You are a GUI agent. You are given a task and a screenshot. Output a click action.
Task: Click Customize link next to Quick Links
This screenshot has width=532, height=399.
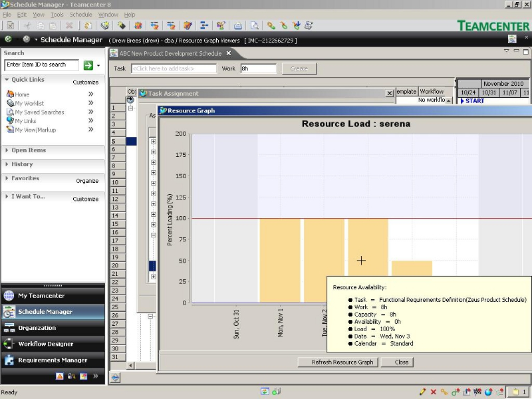(86, 82)
